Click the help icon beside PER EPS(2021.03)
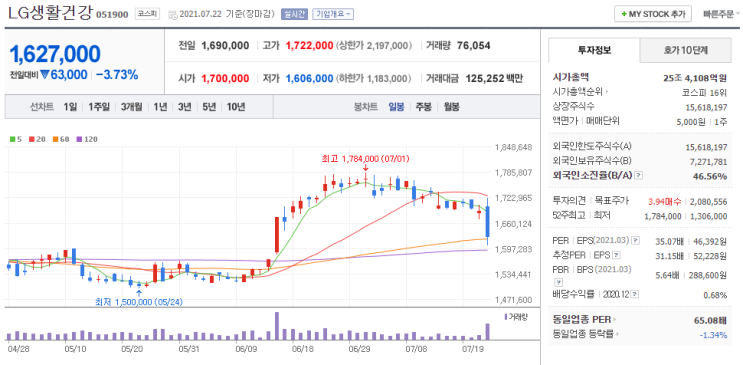743x365 pixels. [636, 241]
